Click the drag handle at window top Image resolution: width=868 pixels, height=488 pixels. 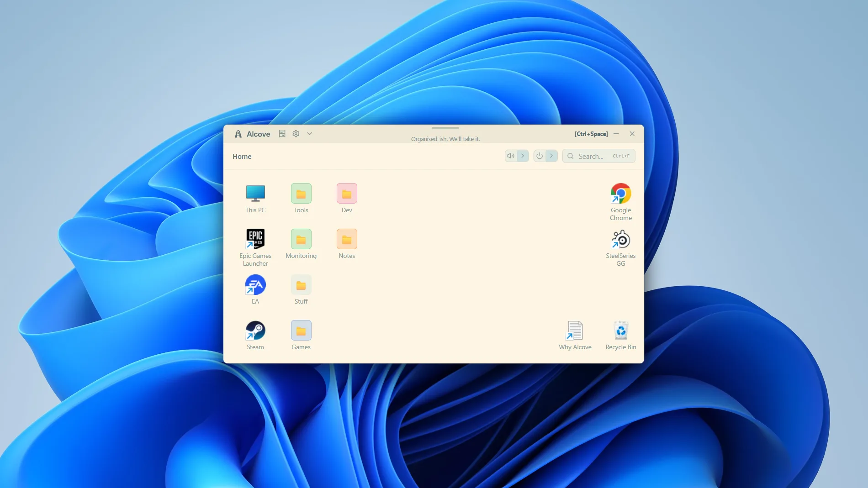pos(445,128)
